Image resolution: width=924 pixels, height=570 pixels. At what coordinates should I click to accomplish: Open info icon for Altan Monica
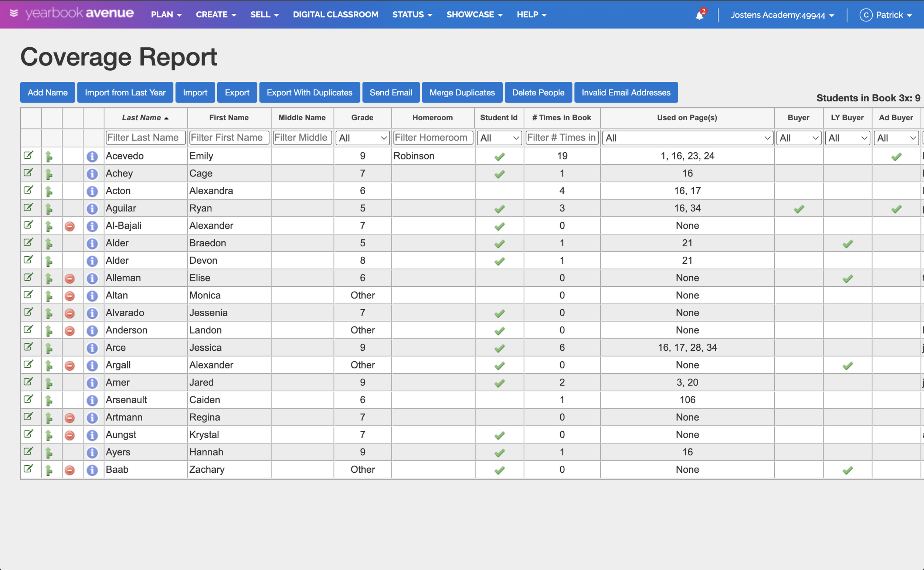[92, 296]
